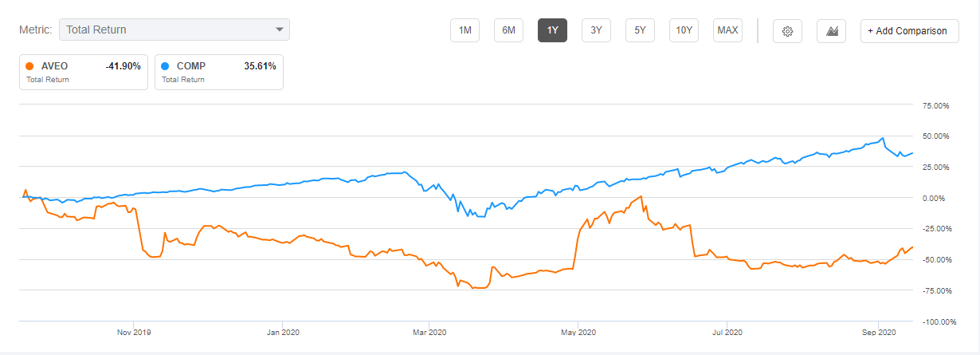980x355 pixels.
Task: Switch to the 6M time range
Action: 508,31
